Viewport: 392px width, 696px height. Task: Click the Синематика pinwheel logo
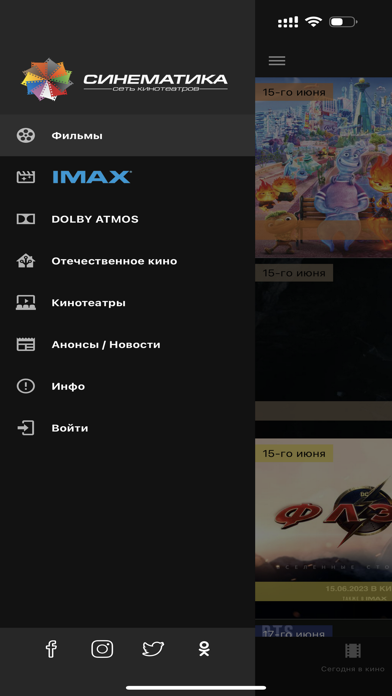(47, 79)
